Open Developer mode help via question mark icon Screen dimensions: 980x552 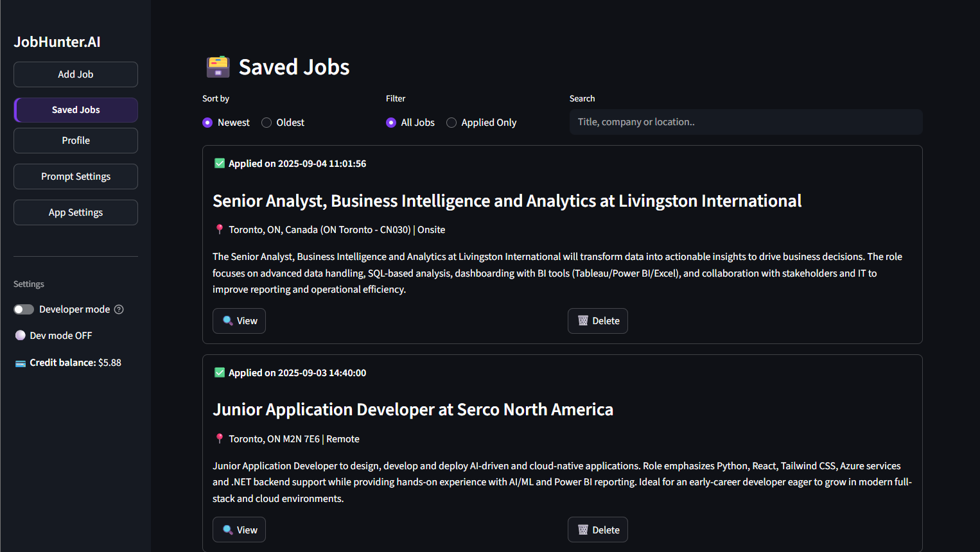pos(119,309)
